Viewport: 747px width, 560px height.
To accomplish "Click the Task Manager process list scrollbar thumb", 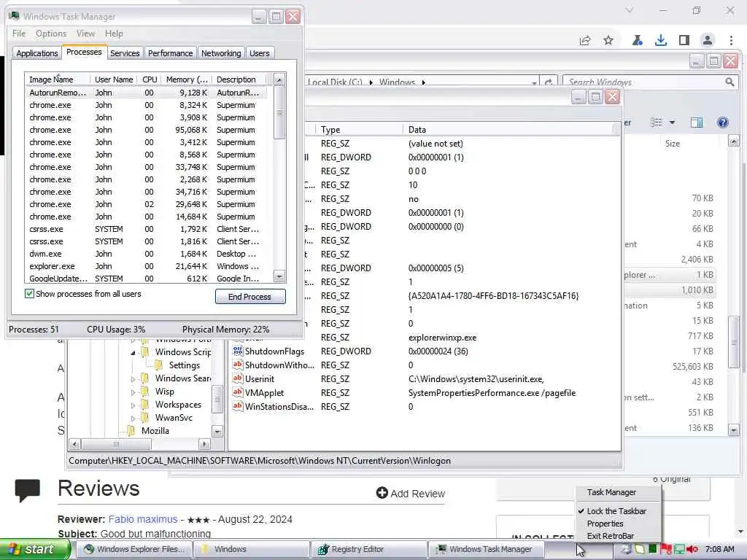I will pos(279,113).
